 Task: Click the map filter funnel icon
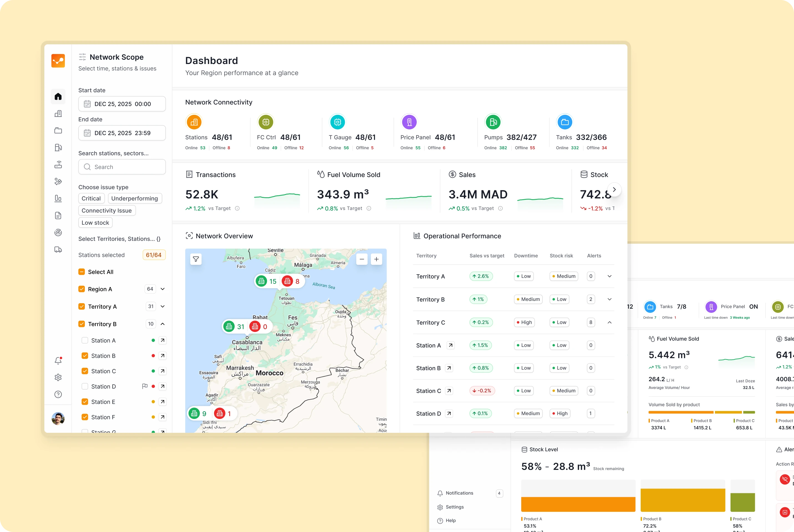(x=196, y=259)
